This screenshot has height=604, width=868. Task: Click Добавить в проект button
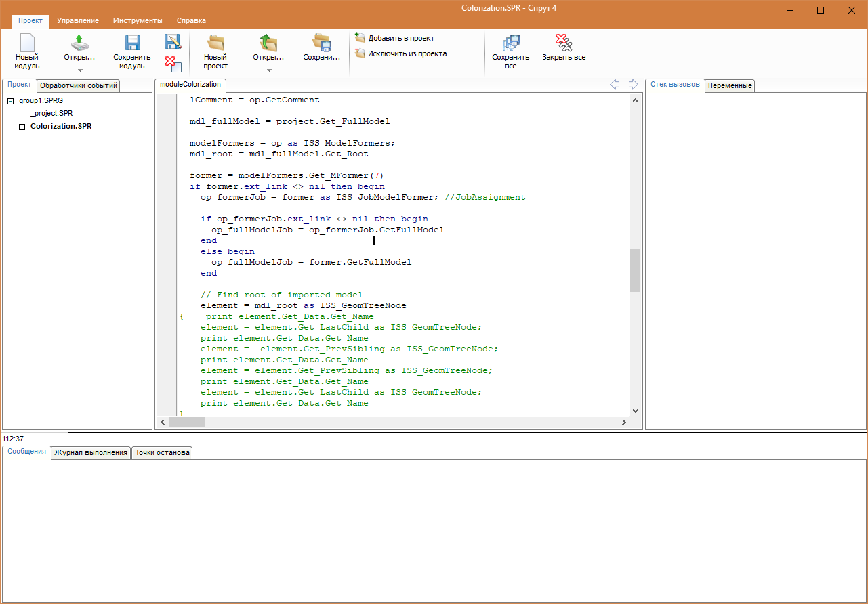395,38
